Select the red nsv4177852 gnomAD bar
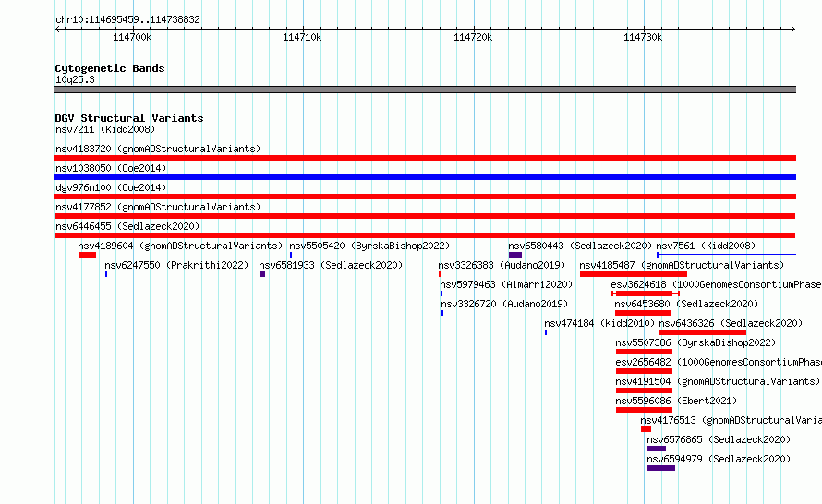 pos(425,216)
